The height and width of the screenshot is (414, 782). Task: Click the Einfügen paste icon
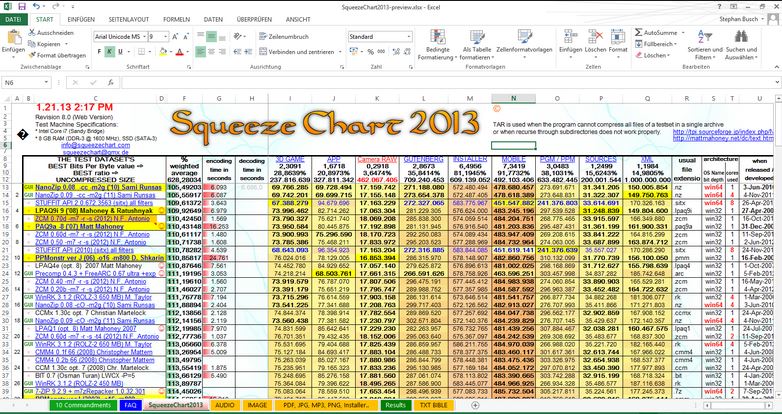[x=13, y=38]
